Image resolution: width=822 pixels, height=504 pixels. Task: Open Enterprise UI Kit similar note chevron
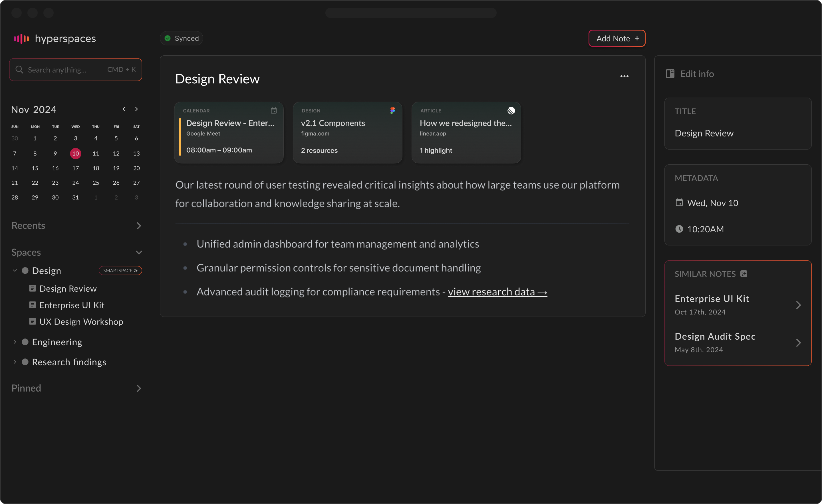tap(798, 305)
